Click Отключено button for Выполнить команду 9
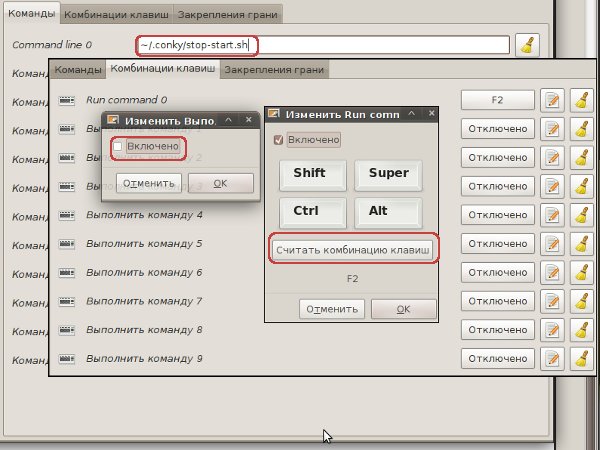The height and width of the screenshot is (450, 600). click(497, 359)
